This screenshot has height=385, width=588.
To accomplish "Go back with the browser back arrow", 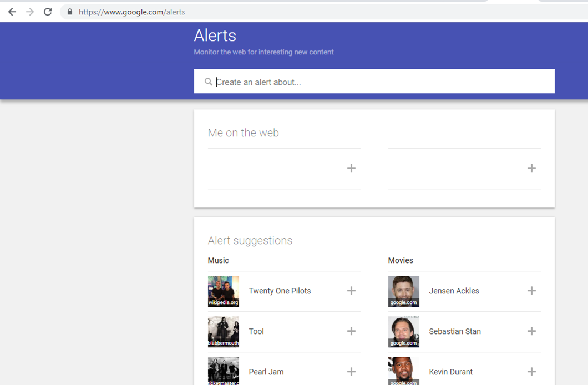I will 12,12.
